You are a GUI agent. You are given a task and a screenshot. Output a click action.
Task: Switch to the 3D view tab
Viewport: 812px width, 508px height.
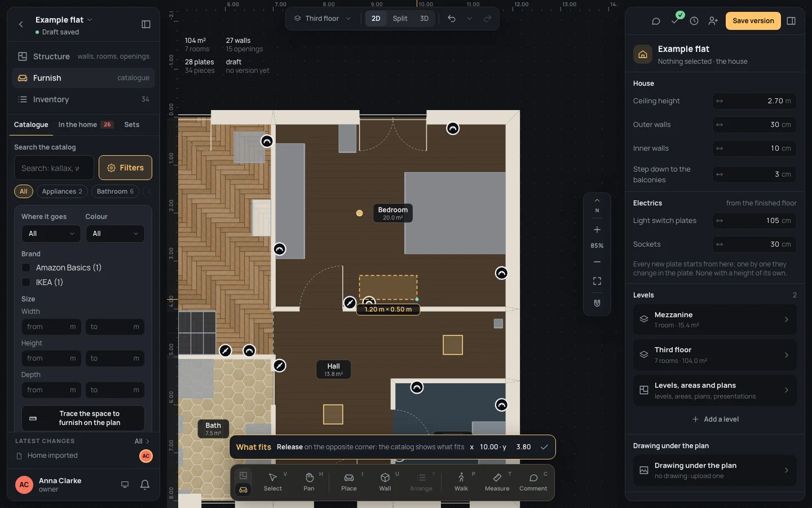pos(424,19)
